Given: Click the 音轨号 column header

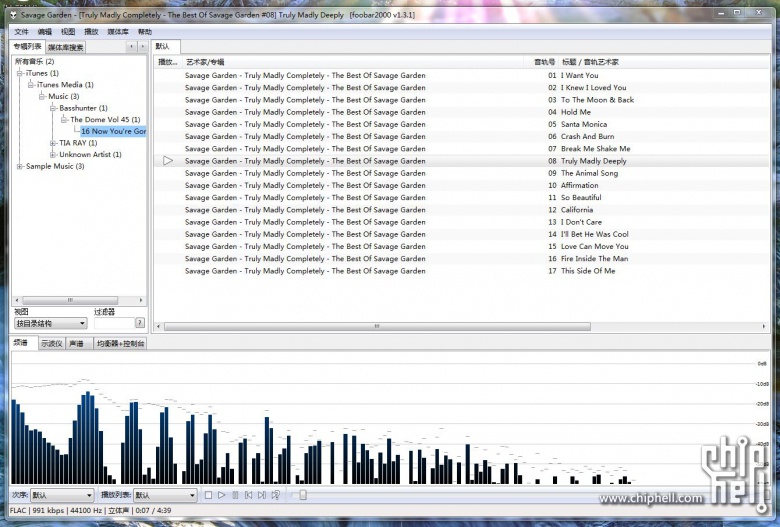Looking at the screenshot, I should (542, 62).
